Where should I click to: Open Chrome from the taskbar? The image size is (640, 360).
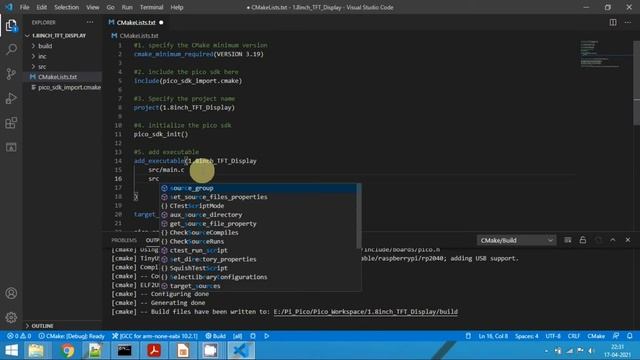coord(67,351)
